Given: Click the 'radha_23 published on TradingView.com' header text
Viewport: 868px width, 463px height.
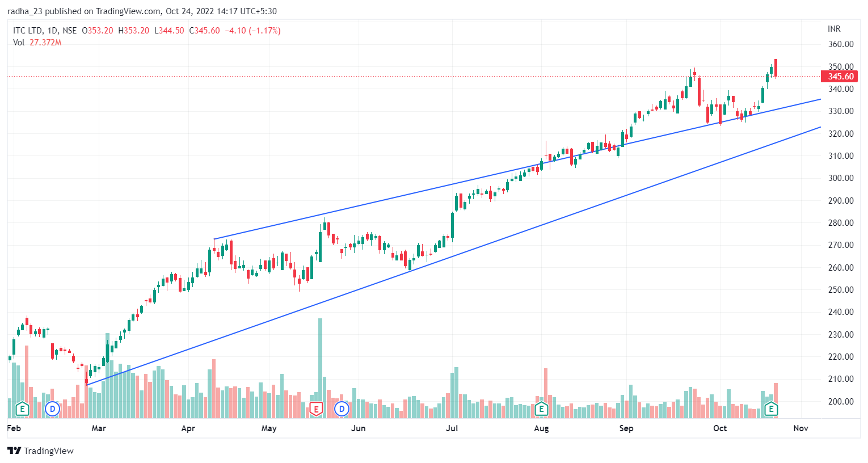Looking at the screenshot, I should coord(83,11).
